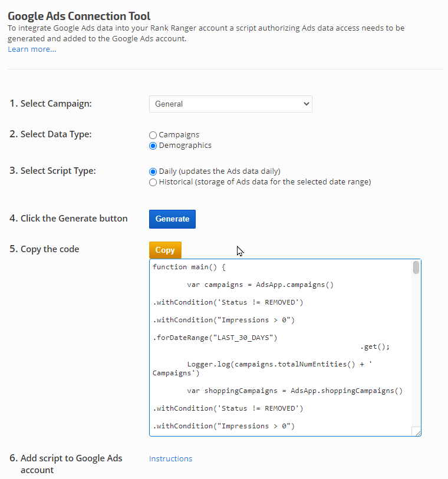Click the 'Google Ads Connection Tool' heading

(x=79, y=16)
